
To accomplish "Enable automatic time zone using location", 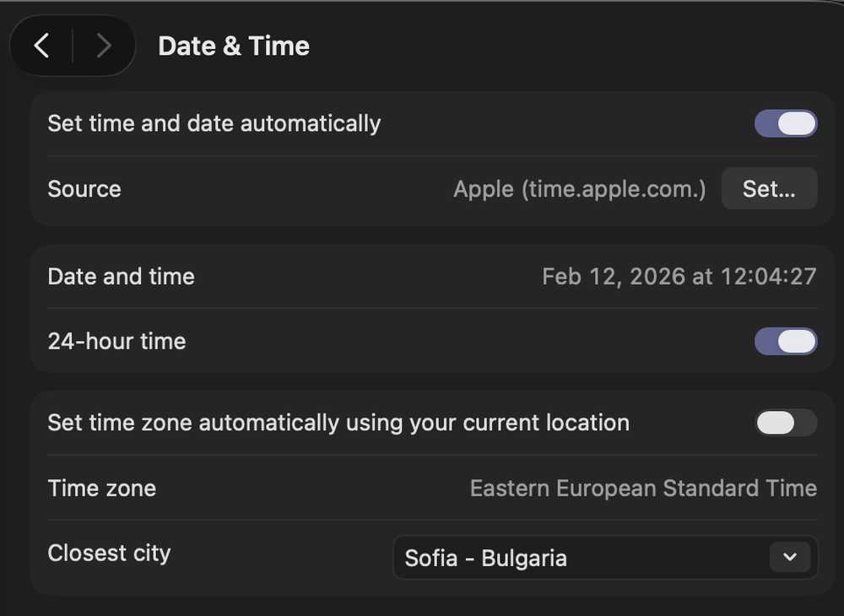I will point(786,423).
